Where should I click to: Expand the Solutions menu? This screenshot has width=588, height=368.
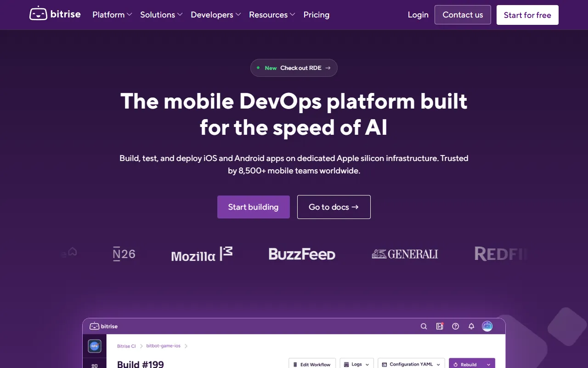161,15
